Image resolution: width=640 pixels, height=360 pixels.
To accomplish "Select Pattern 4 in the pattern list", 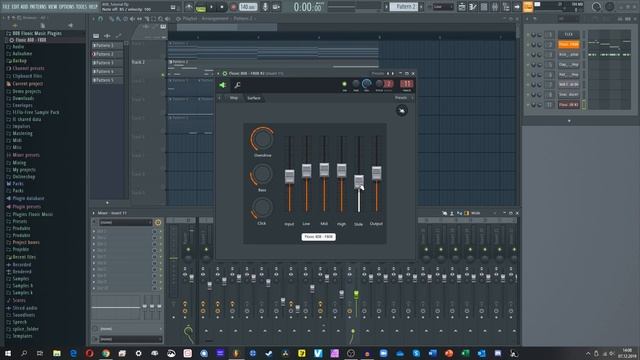I will tap(107, 71).
